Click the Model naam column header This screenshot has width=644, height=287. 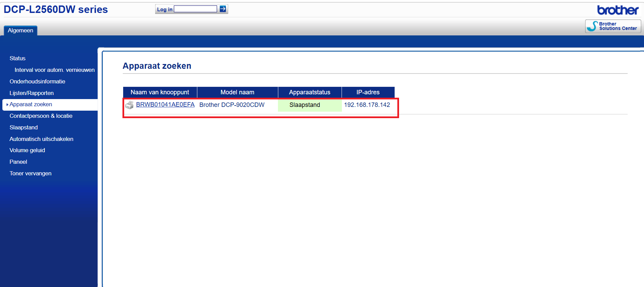(237, 92)
